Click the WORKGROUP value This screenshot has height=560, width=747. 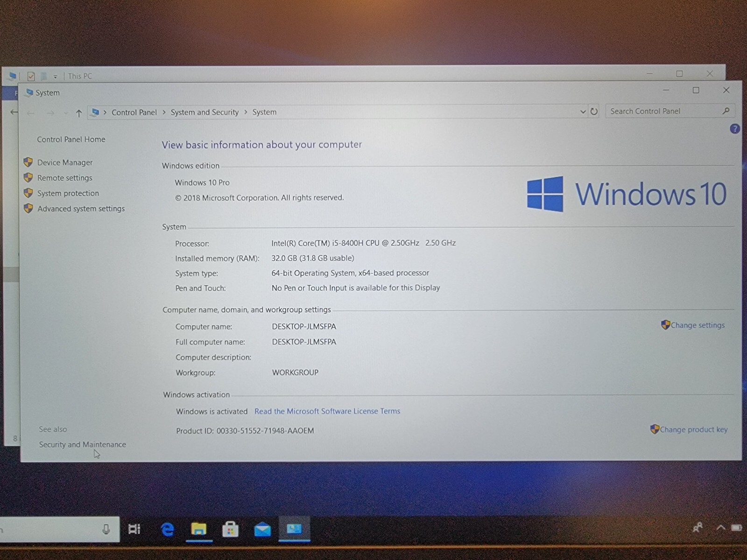coord(295,372)
